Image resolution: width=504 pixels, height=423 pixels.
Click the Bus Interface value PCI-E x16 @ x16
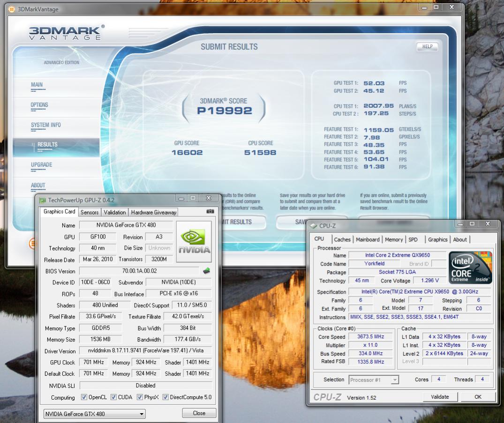click(179, 294)
